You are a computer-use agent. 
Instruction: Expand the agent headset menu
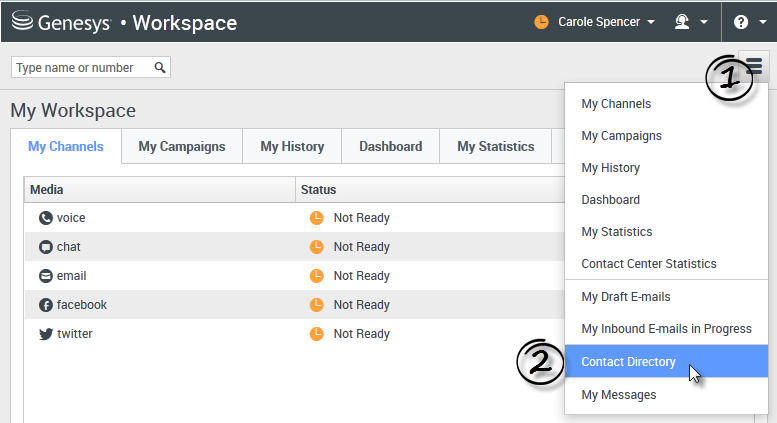pos(690,21)
